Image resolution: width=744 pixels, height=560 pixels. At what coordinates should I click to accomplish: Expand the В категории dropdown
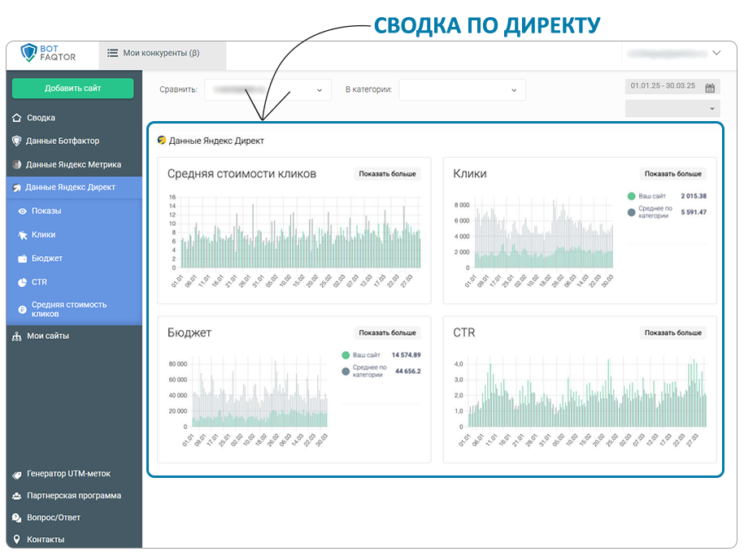(462, 89)
